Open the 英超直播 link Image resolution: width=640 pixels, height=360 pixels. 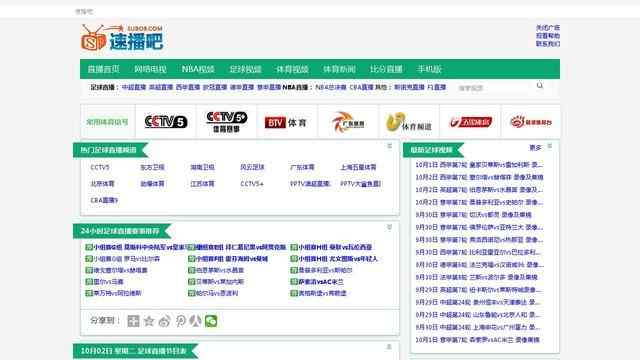click(x=161, y=87)
